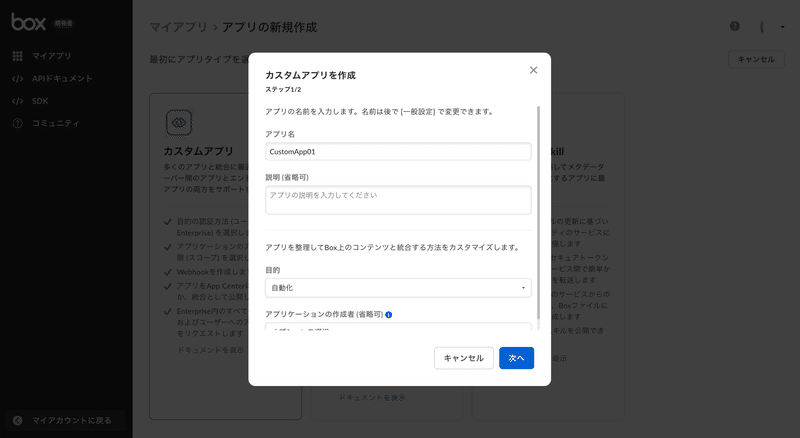
Task: Click the マイアカウントに戻る back arrow icon
Action: click(17, 420)
